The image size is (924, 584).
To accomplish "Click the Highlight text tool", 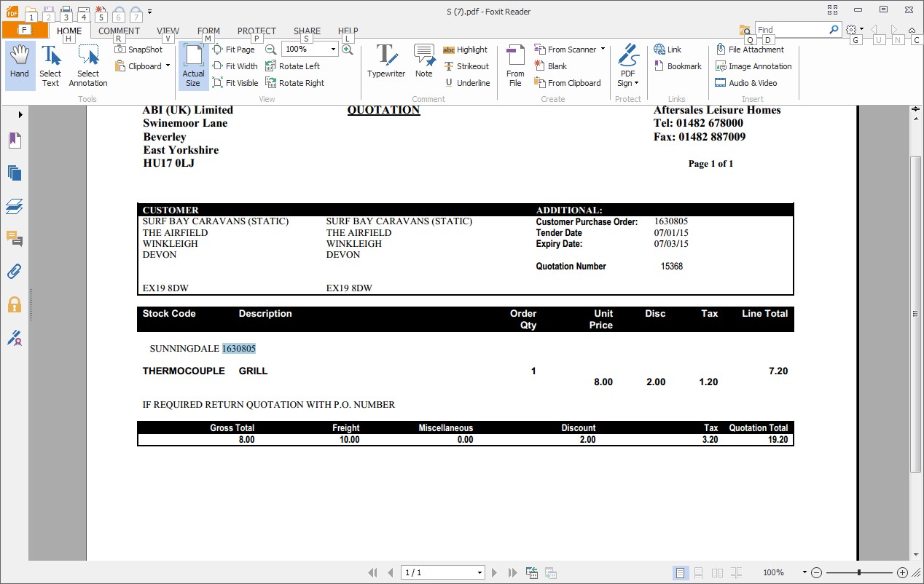I will [x=465, y=50].
